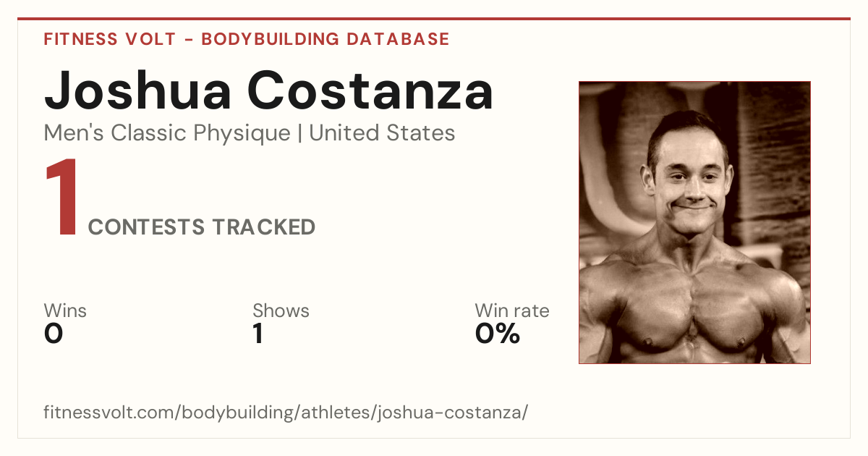
Task: Click the United States country label
Action: pyautogui.click(x=382, y=133)
